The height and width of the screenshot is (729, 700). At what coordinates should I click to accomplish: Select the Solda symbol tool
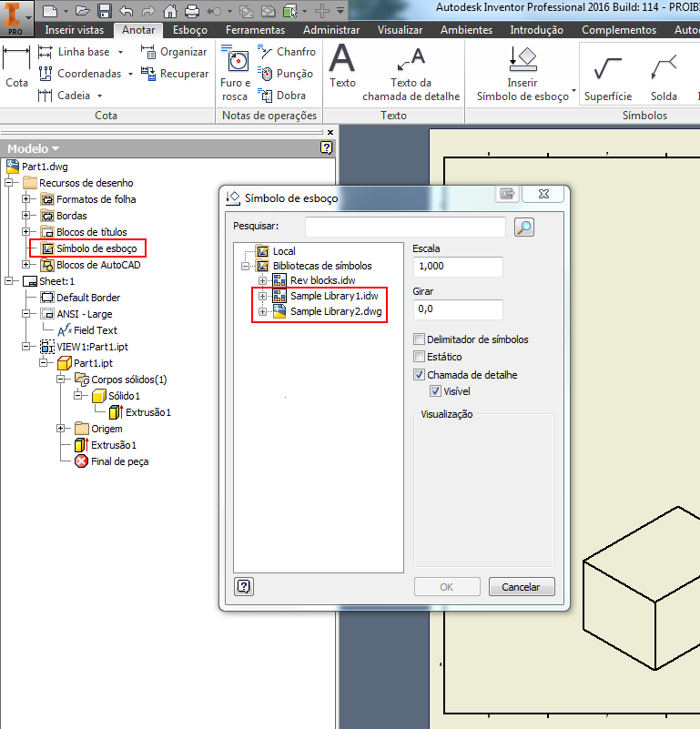(x=664, y=78)
